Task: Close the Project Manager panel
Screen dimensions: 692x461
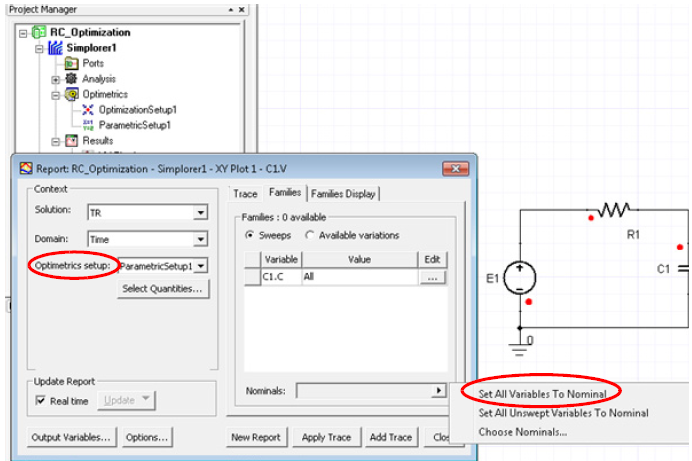Action: [x=242, y=9]
